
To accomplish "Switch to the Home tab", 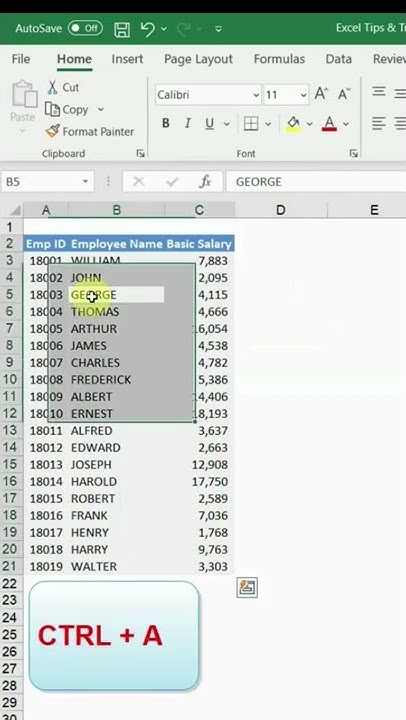I will tap(74, 59).
